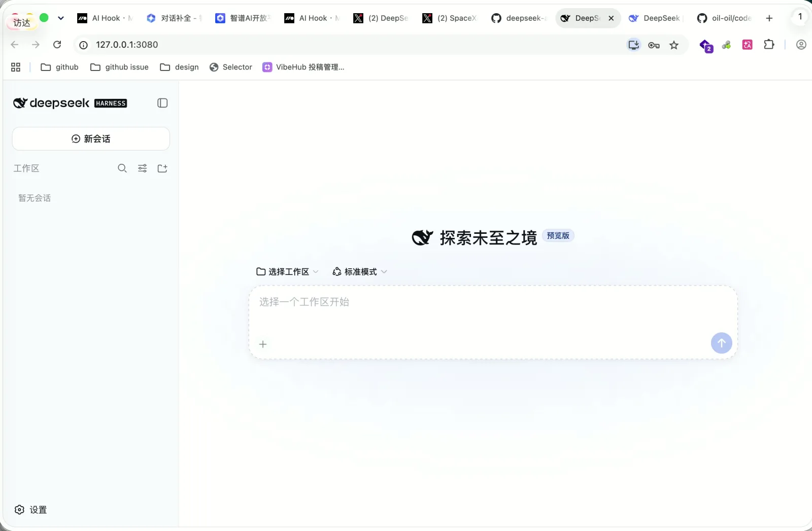Screen dimensions: 812x531
Task: Click the 暂无会话 placeholder text
Action: (x=35, y=198)
